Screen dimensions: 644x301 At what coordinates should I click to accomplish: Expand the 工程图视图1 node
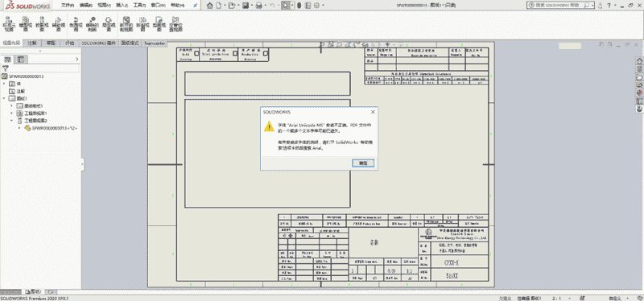coord(11,113)
